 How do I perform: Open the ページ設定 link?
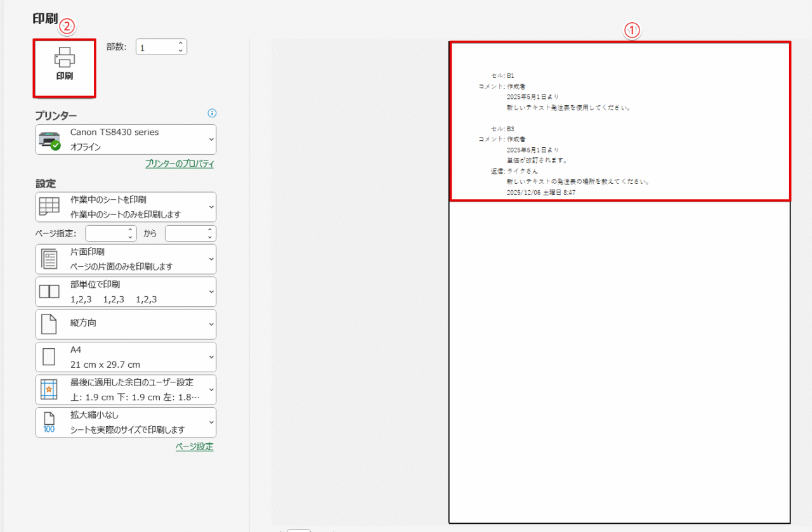click(x=194, y=446)
